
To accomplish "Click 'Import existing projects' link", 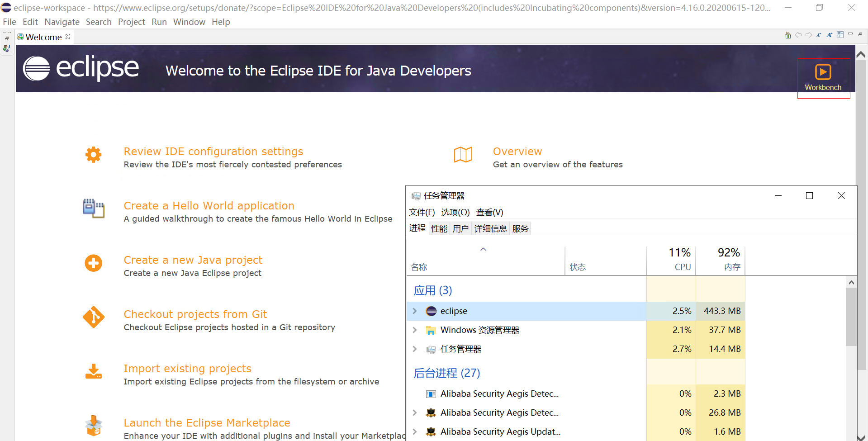I will point(187,369).
